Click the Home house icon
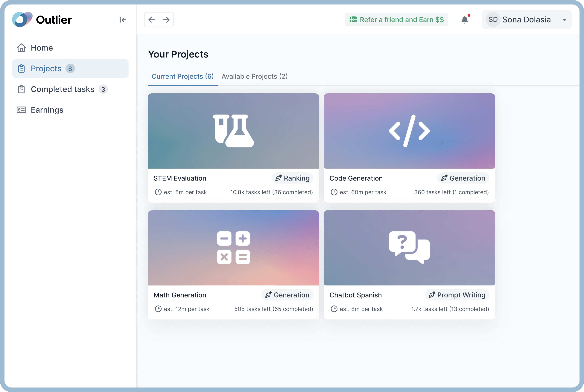This screenshot has height=392, width=584. coord(22,48)
